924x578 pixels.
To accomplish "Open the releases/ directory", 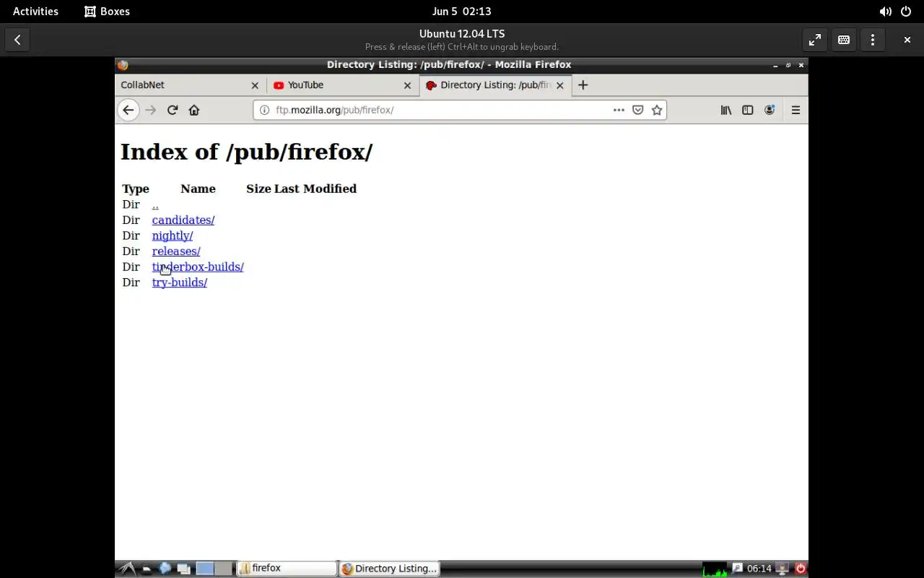I will (x=175, y=251).
